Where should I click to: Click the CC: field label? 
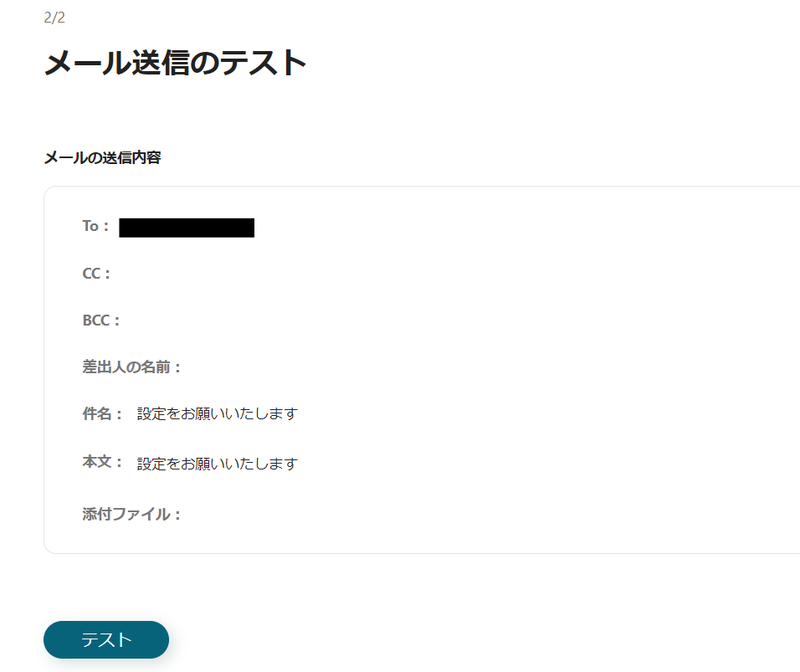pyautogui.click(x=96, y=274)
